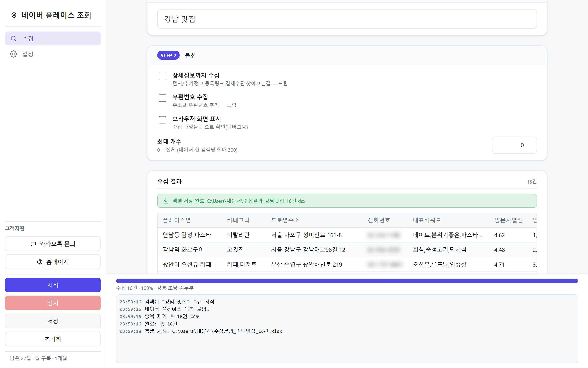Image resolution: width=588 pixels, height=368 pixels.
Task: Click log line 검색어 "강남 맛집" 수집 시작
Action: (x=179, y=302)
